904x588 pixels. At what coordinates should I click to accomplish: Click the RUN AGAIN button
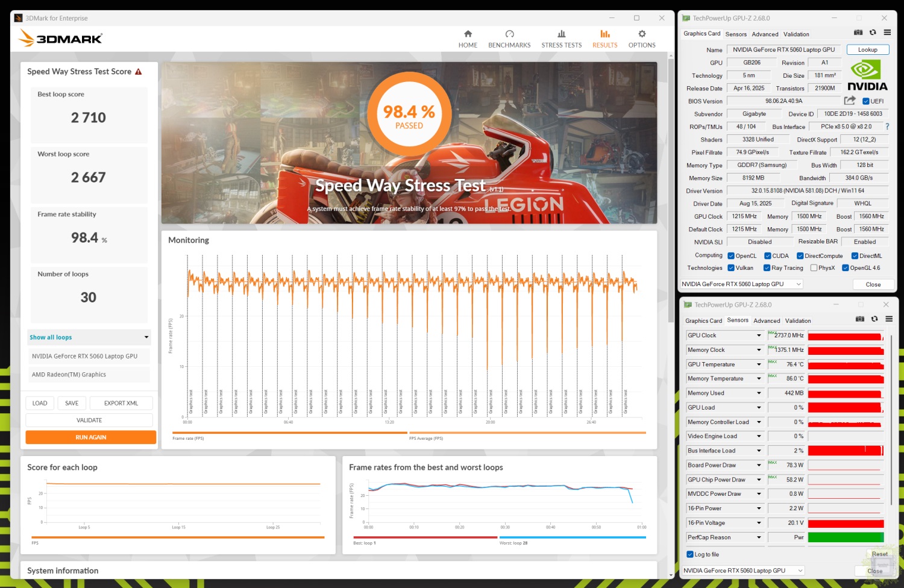click(x=90, y=437)
